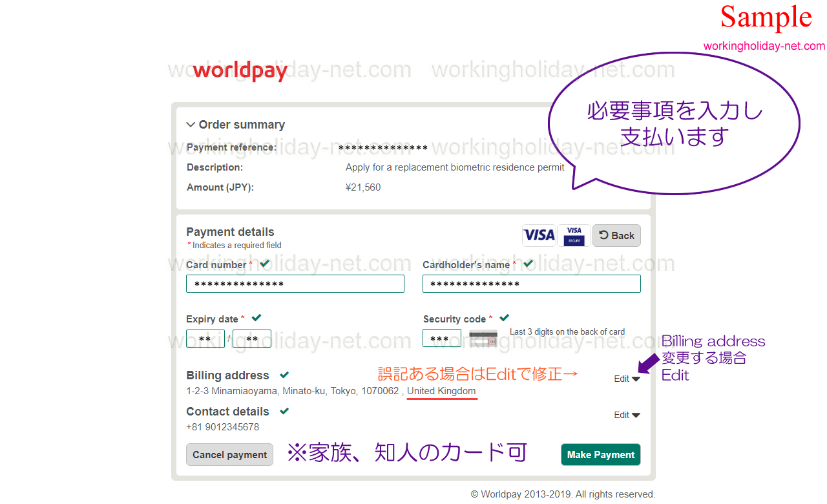Click the card security code illustration
This screenshot has height=504, width=827.
point(483,338)
